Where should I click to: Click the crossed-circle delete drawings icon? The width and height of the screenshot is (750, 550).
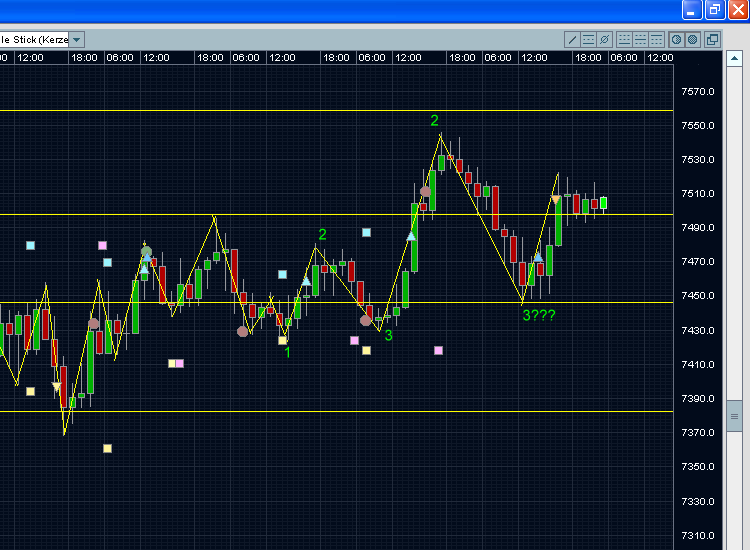click(604, 40)
